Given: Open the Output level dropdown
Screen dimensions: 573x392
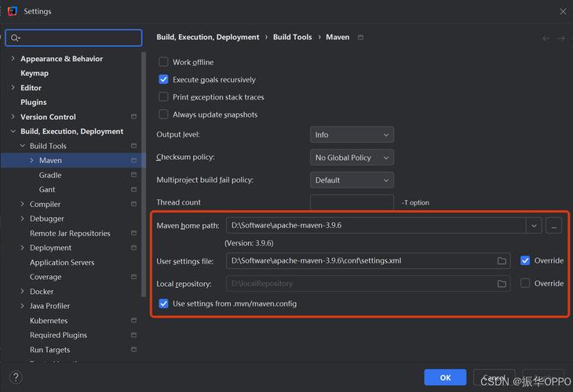Looking at the screenshot, I should tap(352, 135).
